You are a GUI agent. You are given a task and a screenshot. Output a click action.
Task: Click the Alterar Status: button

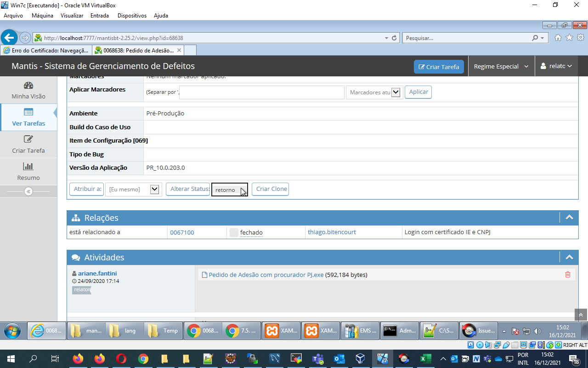coord(188,189)
